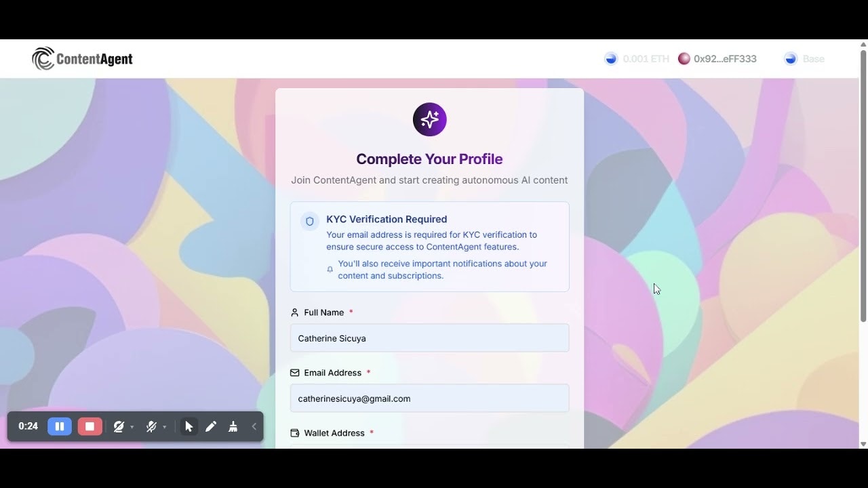Pause the screen recording

60,426
